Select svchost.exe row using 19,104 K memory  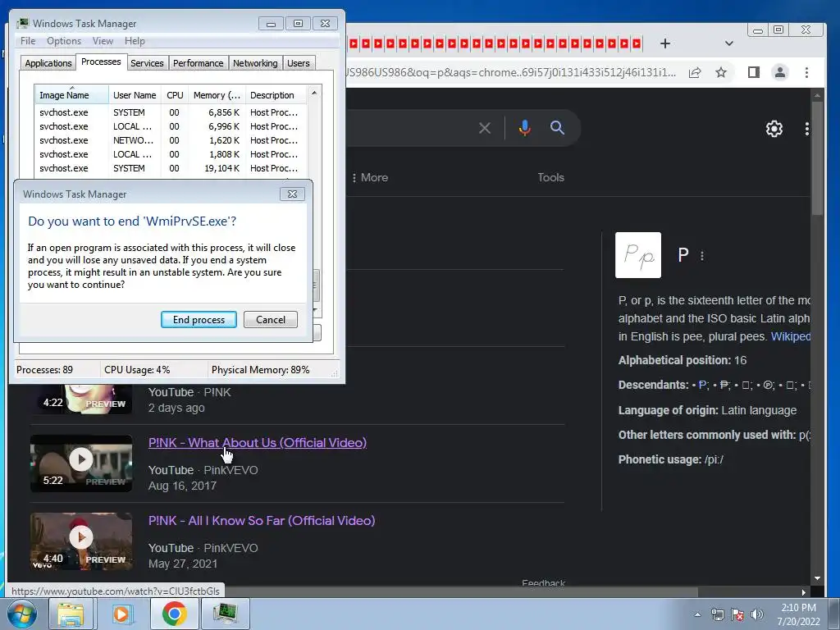click(x=171, y=168)
